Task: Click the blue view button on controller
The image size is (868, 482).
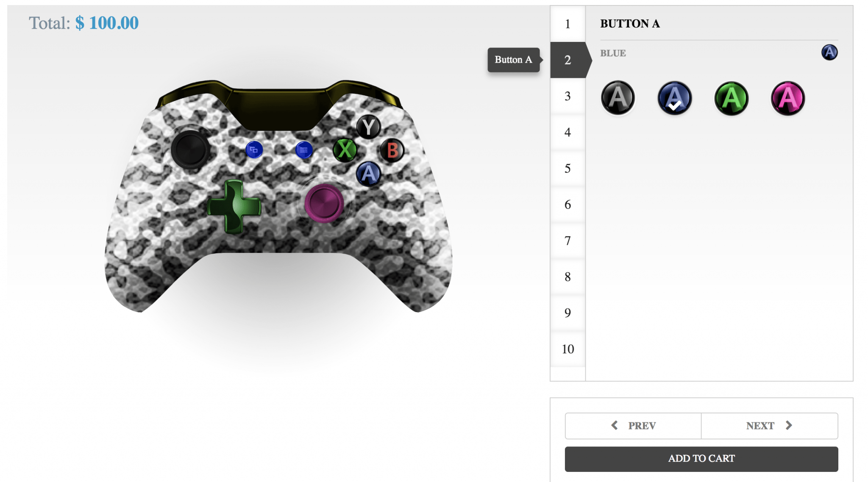Action: [254, 150]
